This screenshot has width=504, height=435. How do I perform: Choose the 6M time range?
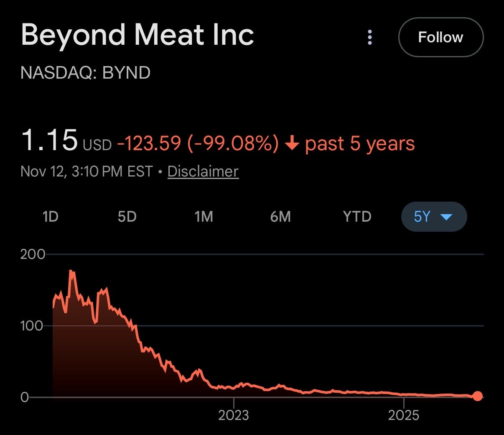coord(280,217)
